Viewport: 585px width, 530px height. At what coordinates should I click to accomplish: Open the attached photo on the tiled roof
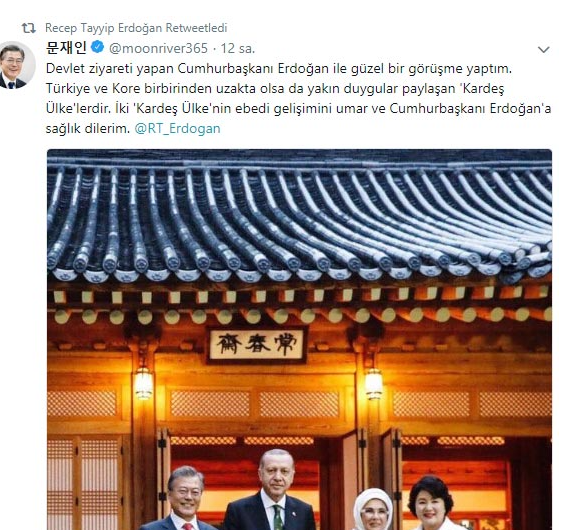pos(299,216)
